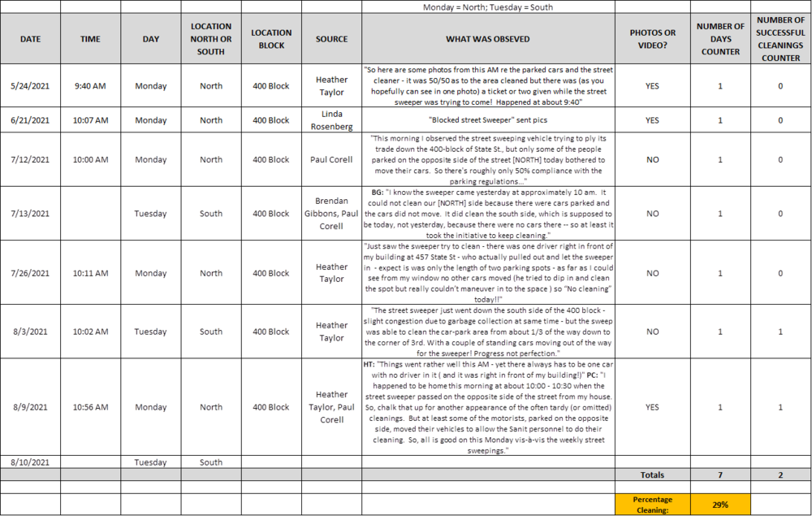
Task: Select the YES cell in the 5/24/2021 row
Action: [x=653, y=86]
